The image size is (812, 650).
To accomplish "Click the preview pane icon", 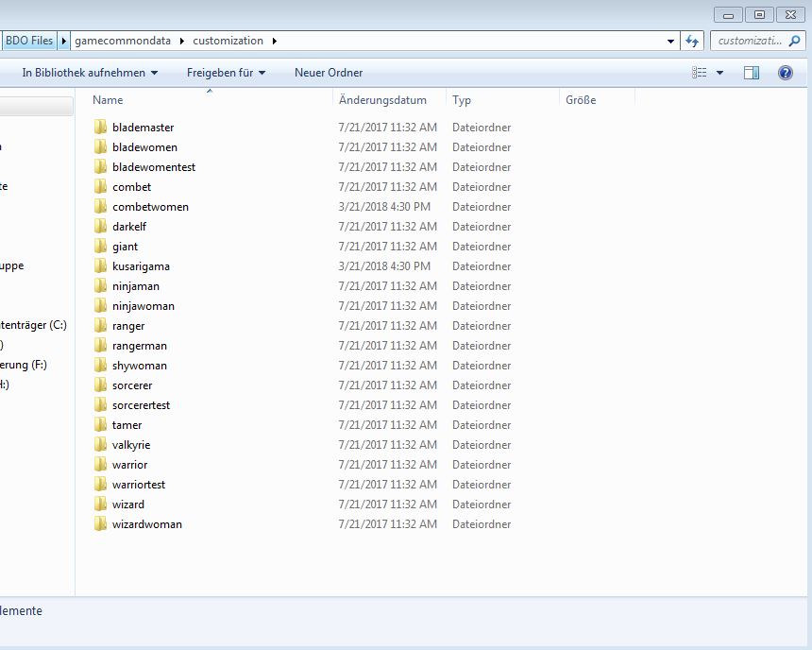I will click(x=751, y=73).
